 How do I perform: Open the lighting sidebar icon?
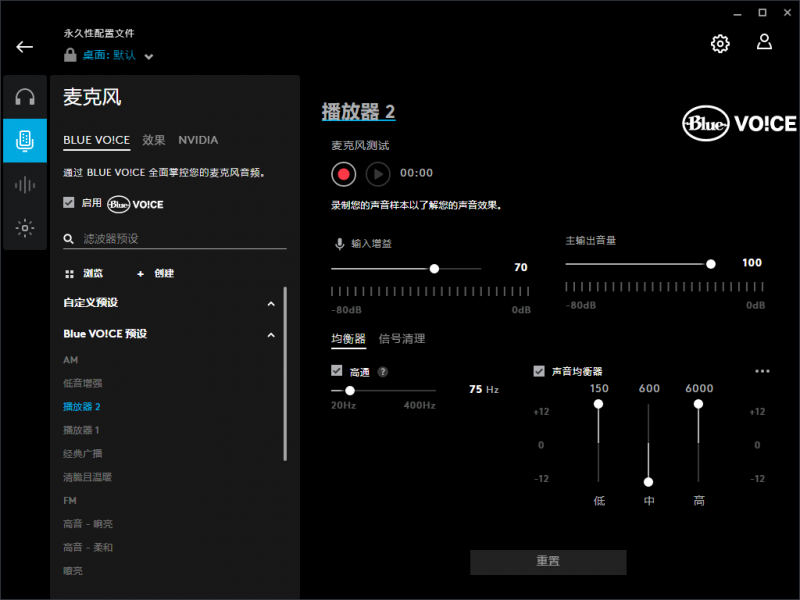(25, 228)
